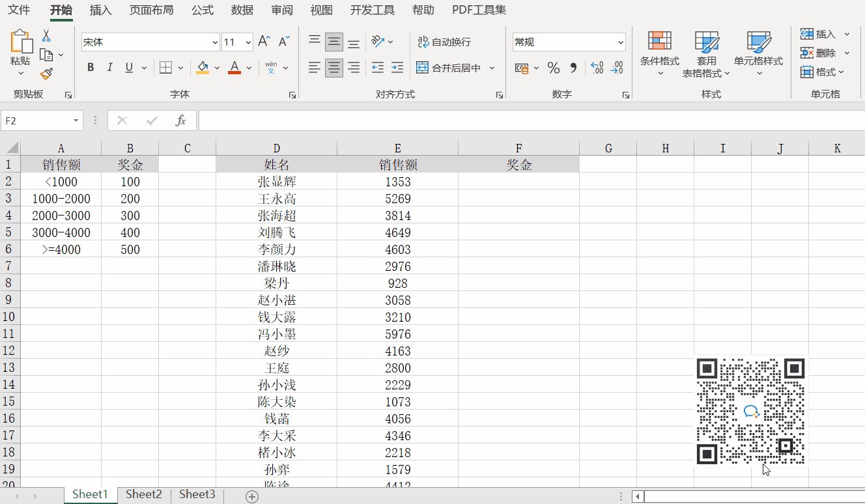Open the 文件 file menu
This screenshot has height=504, width=865.
[x=19, y=10]
